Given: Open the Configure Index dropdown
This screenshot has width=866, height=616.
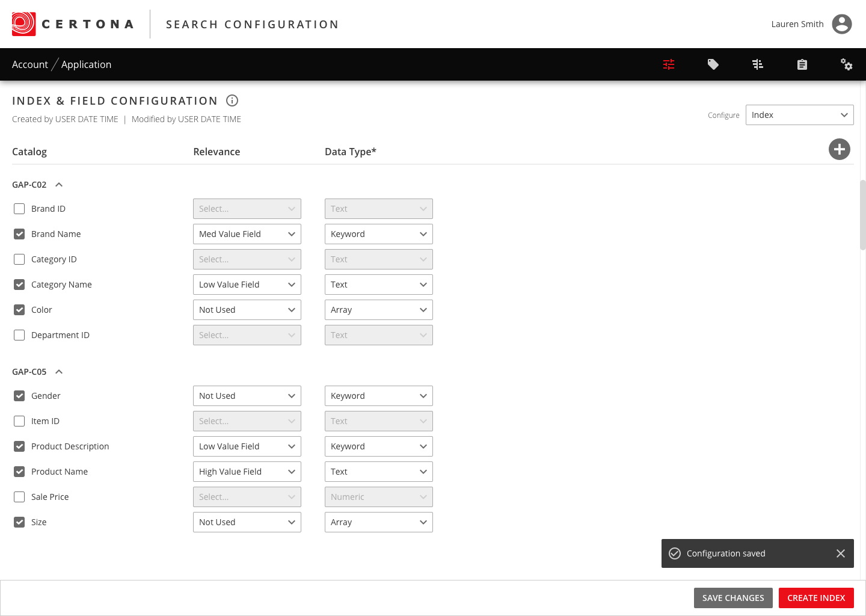Looking at the screenshot, I should pyautogui.click(x=800, y=115).
